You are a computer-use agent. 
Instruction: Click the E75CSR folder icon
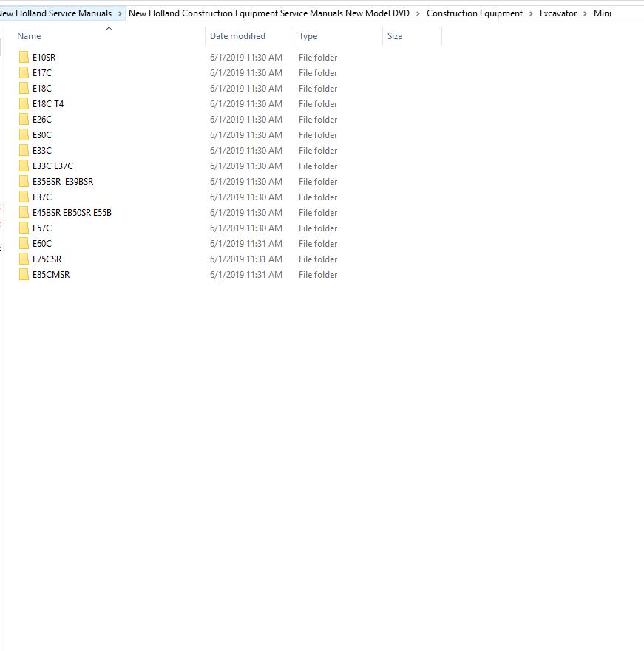tap(24, 259)
